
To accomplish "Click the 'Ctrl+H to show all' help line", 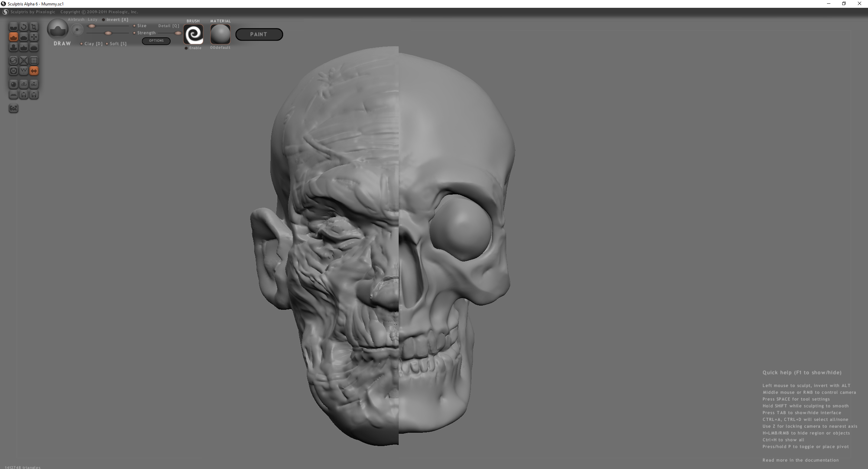I will [783, 440].
